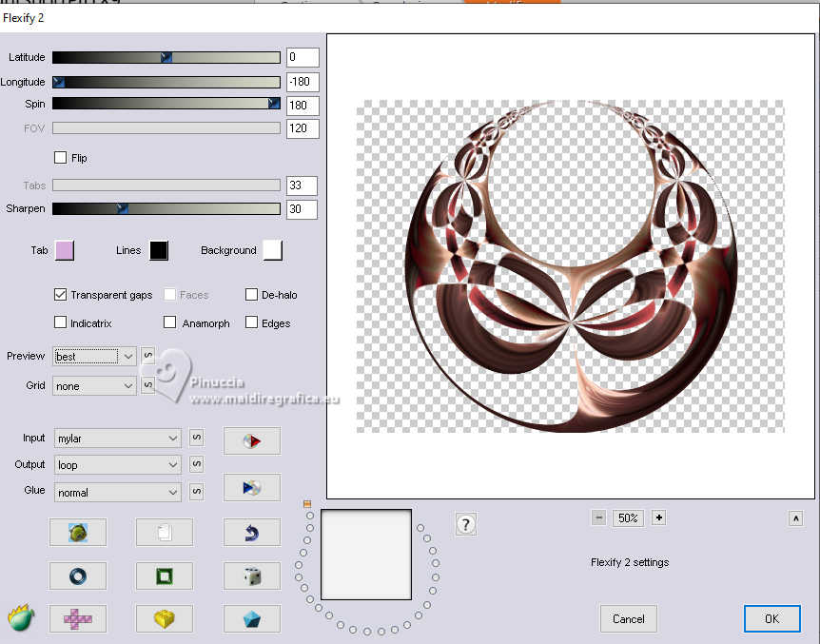
Task: Click the Background white color swatch
Action: 272,250
